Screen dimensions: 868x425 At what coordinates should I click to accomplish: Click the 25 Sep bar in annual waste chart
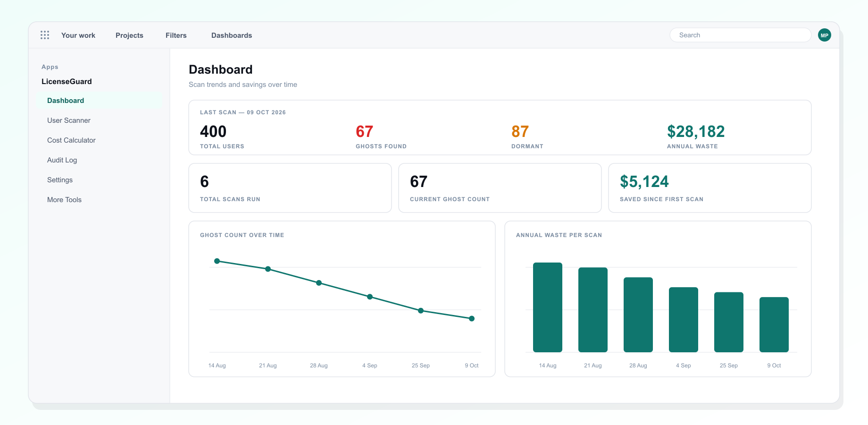coord(729,322)
